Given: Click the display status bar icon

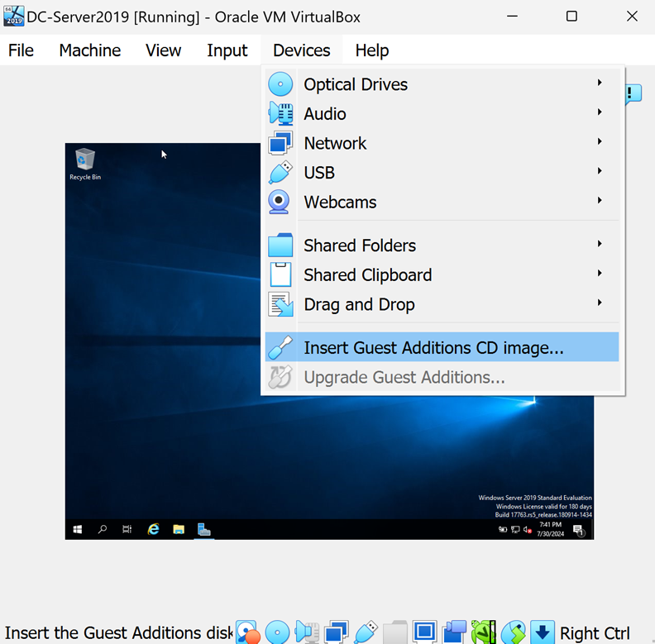Looking at the screenshot, I should click(424, 633).
